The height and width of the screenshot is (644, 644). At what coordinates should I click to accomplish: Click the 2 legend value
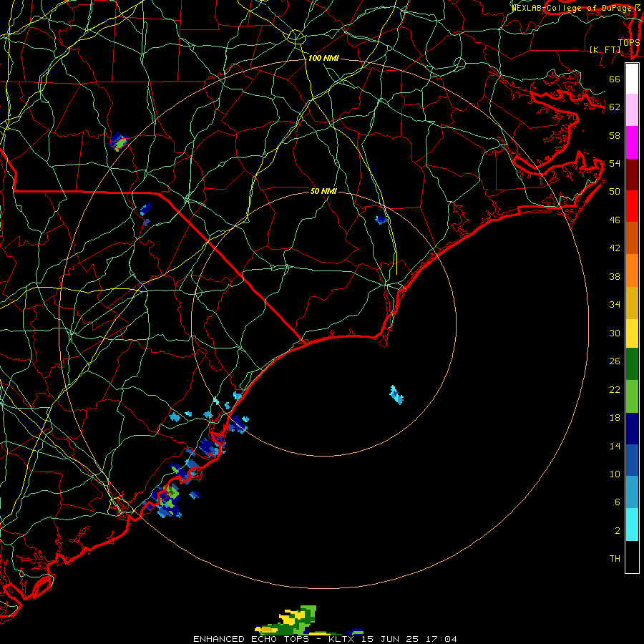pyautogui.click(x=617, y=531)
